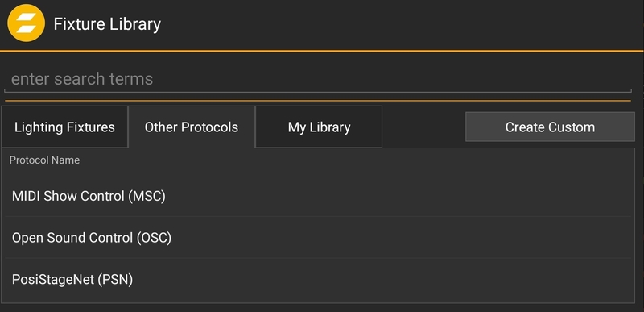Tap the round yellow logo beside Fixture Library
The height and width of the screenshot is (312, 644).
click(27, 23)
